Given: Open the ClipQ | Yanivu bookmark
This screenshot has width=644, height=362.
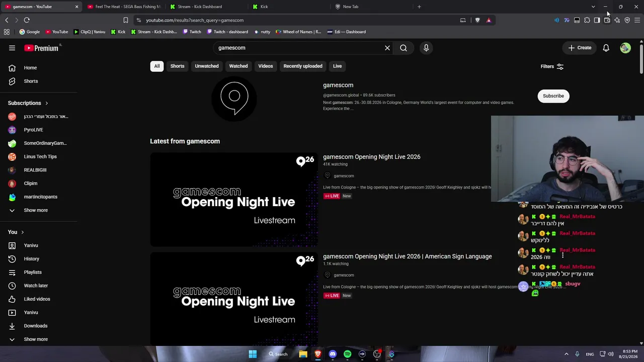Looking at the screenshot, I should [90, 32].
